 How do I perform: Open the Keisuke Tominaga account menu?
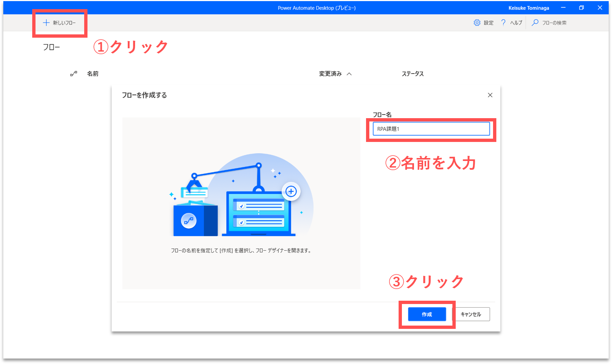[x=529, y=8]
